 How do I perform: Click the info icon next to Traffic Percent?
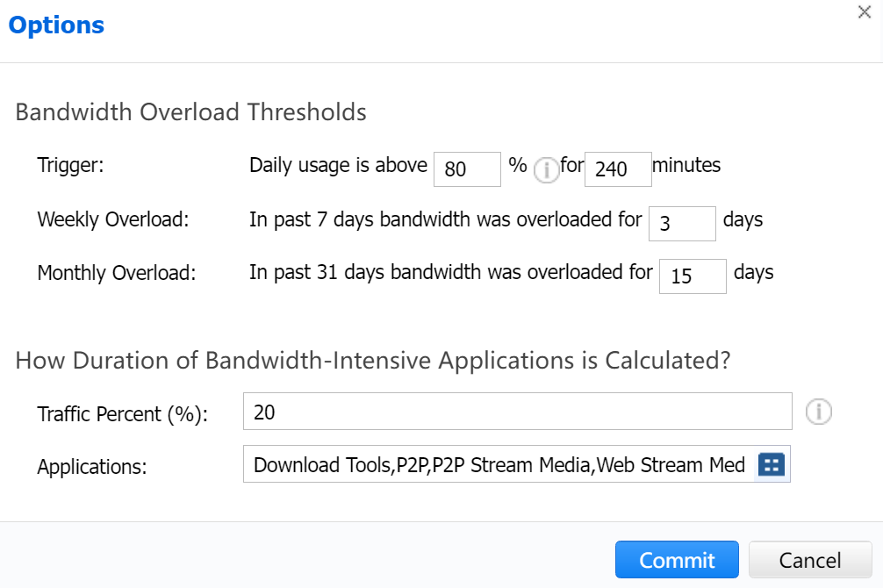[x=818, y=412]
